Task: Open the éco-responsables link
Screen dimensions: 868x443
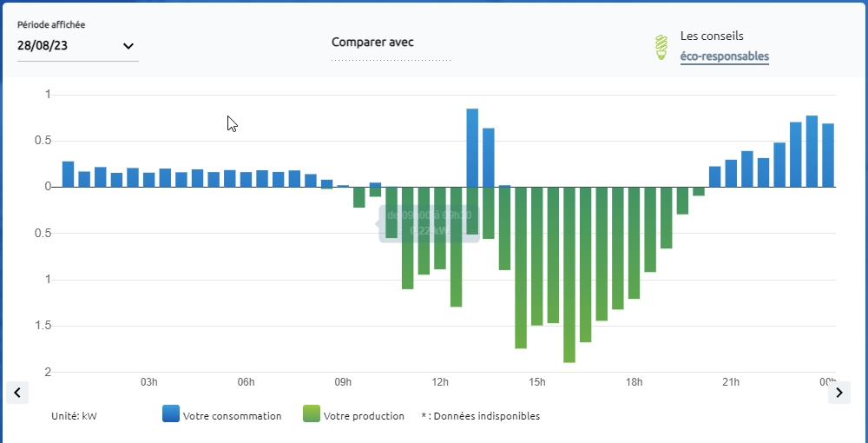Action: 724,56
